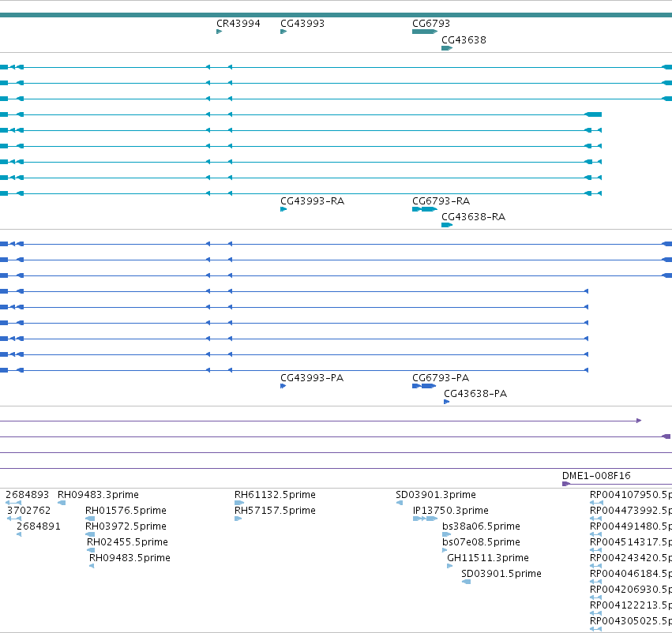Viewport: 672px width, 633px height.
Task: Open the EST labeled 3702762
Action: (28, 511)
